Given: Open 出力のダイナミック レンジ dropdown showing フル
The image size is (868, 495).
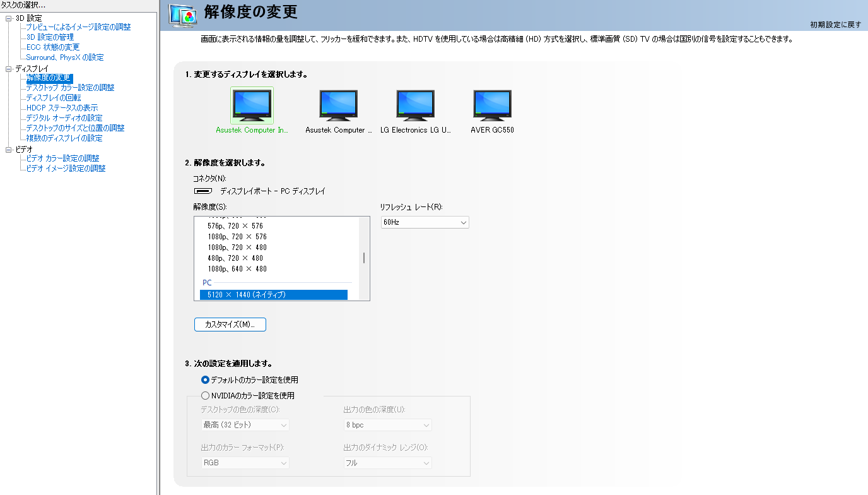Looking at the screenshot, I should tap(387, 463).
